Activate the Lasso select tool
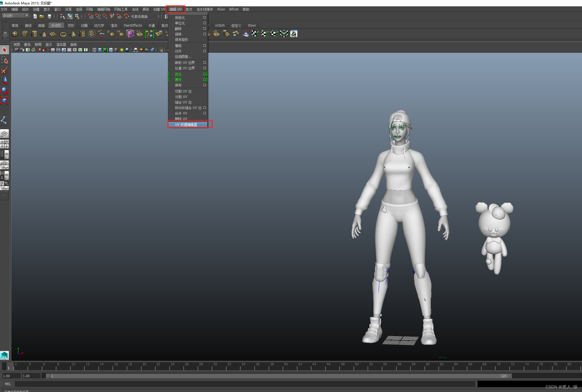 point(5,60)
